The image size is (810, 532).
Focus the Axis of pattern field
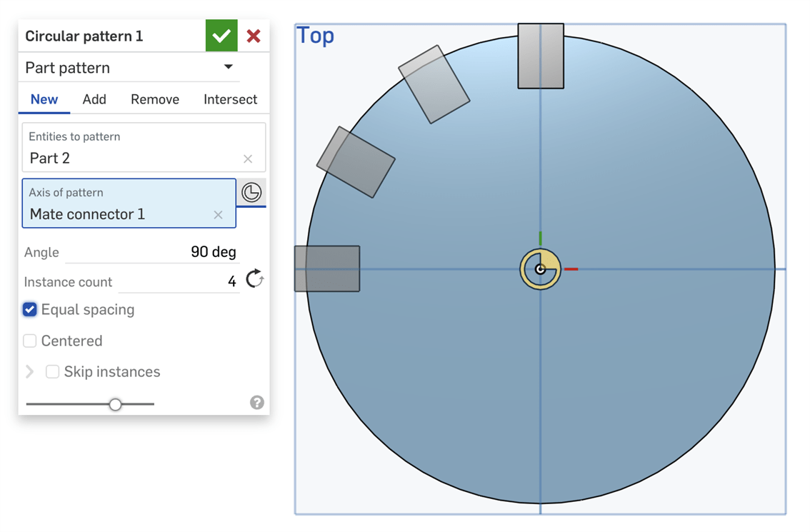point(129,203)
